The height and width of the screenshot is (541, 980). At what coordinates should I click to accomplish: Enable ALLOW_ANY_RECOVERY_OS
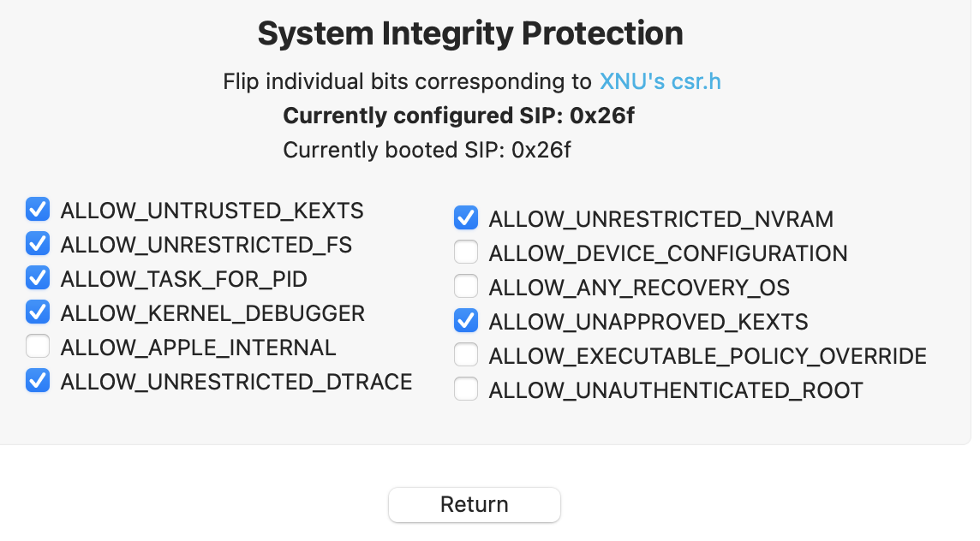(465, 287)
